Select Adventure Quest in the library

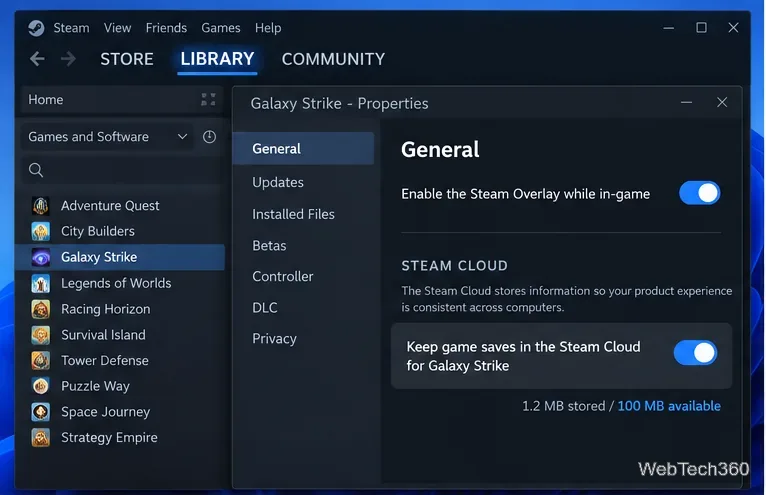[x=120, y=206]
